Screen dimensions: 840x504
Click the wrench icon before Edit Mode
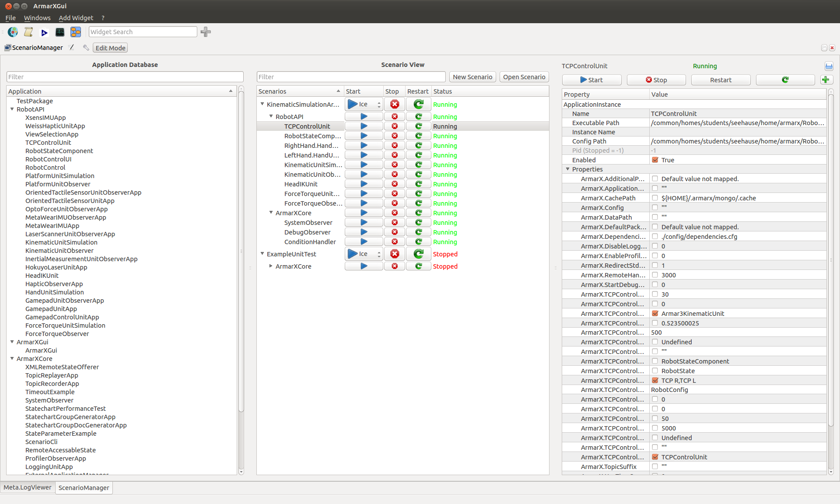[86, 48]
